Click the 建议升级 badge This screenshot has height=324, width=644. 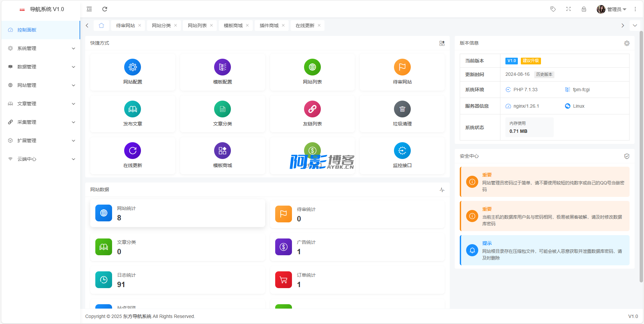coord(531,61)
